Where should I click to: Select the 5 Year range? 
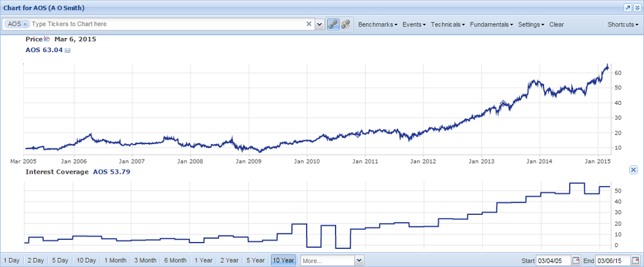[255, 261]
